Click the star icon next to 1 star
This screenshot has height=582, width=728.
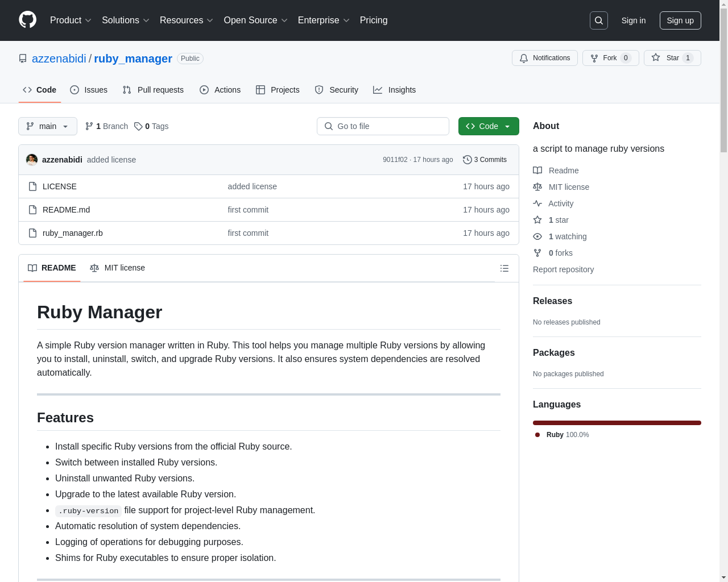tap(537, 220)
